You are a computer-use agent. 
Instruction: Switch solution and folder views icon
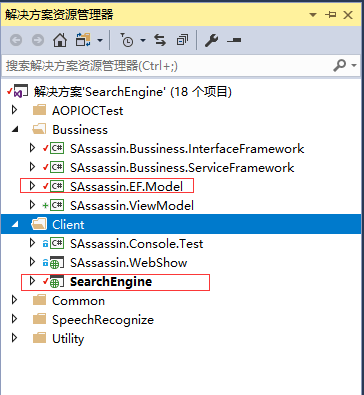coord(83,40)
